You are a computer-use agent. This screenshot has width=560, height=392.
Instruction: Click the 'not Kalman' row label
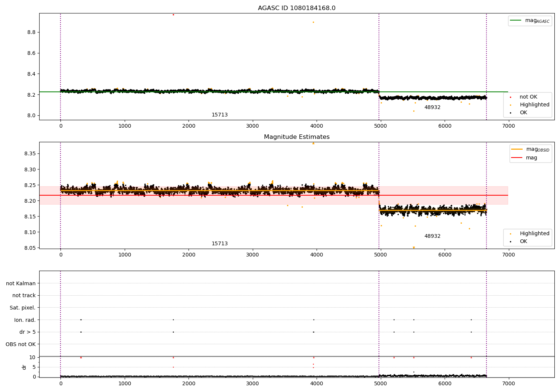tap(21, 283)
